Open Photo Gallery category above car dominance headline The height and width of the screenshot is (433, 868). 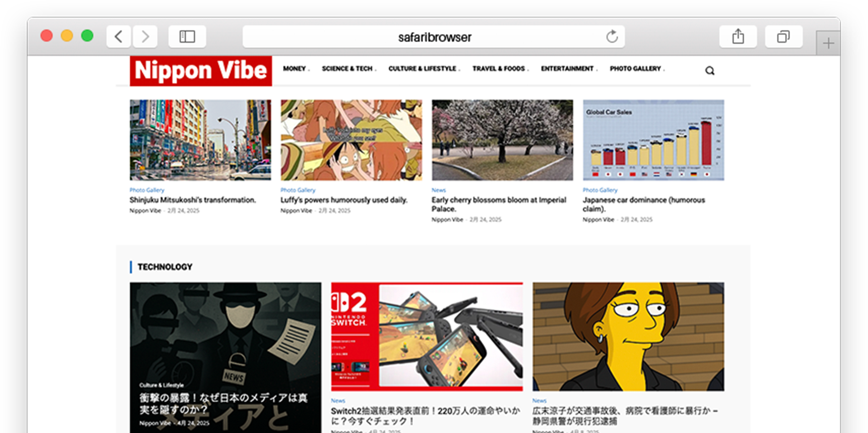coord(600,190)
